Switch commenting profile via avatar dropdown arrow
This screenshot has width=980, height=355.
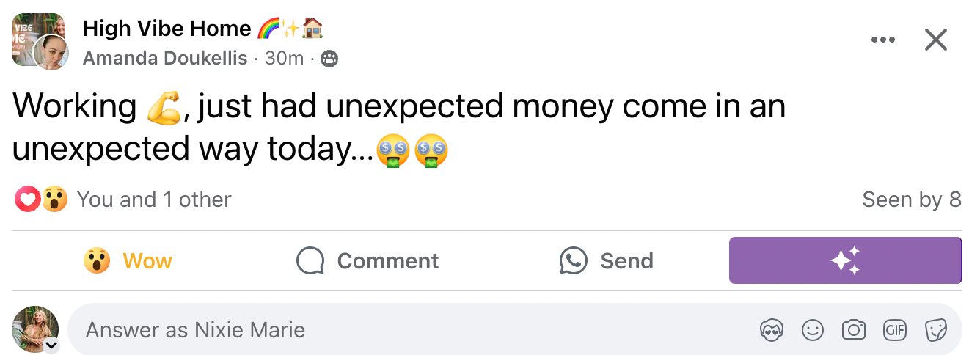pos(51,345)
